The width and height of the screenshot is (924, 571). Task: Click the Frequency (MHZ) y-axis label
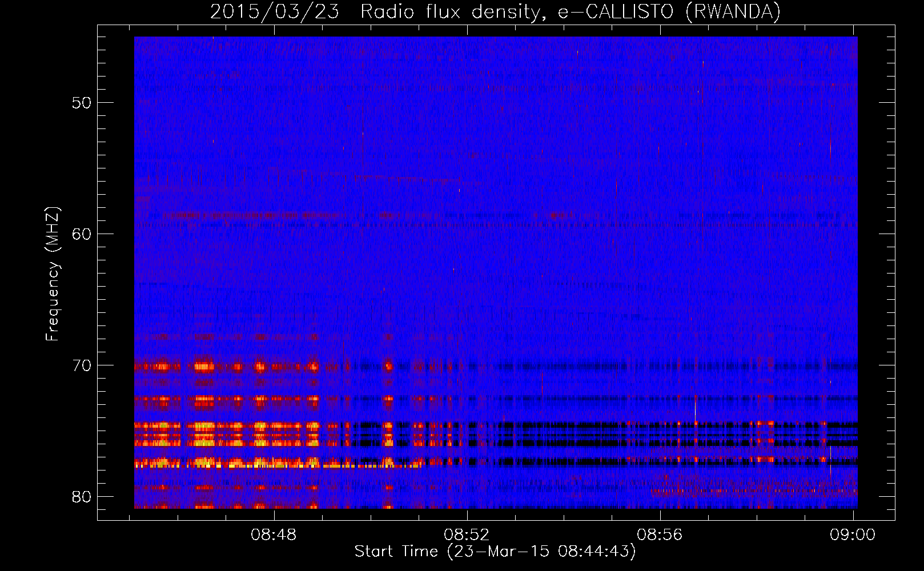(x=53, y=274)
